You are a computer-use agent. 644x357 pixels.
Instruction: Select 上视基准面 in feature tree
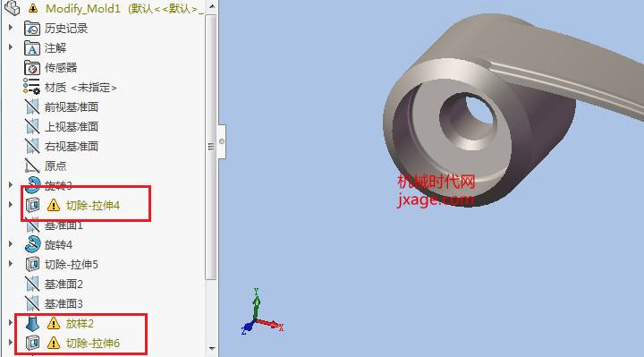click(72, 126)
